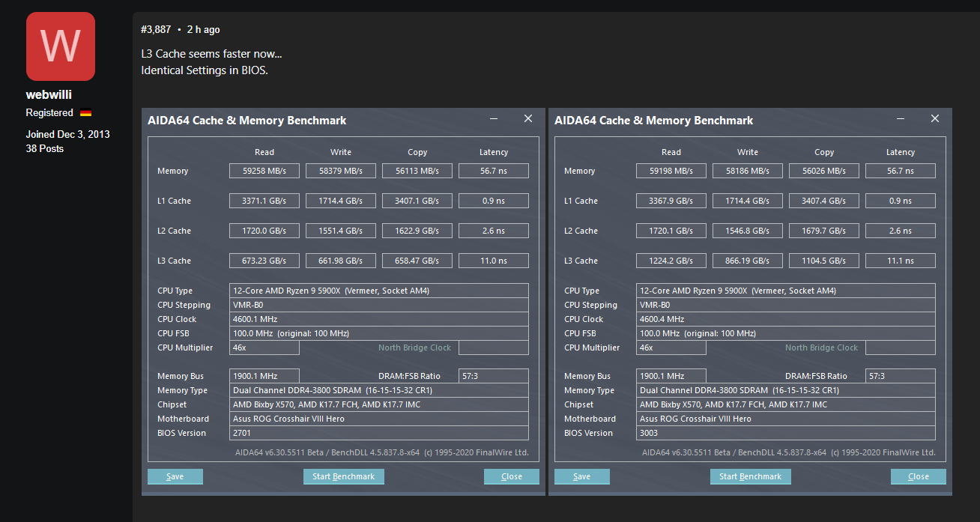Select L3 Cache Copy value 658.47 GB/s
The image size is (980, 522).
(x=417, y=261)
